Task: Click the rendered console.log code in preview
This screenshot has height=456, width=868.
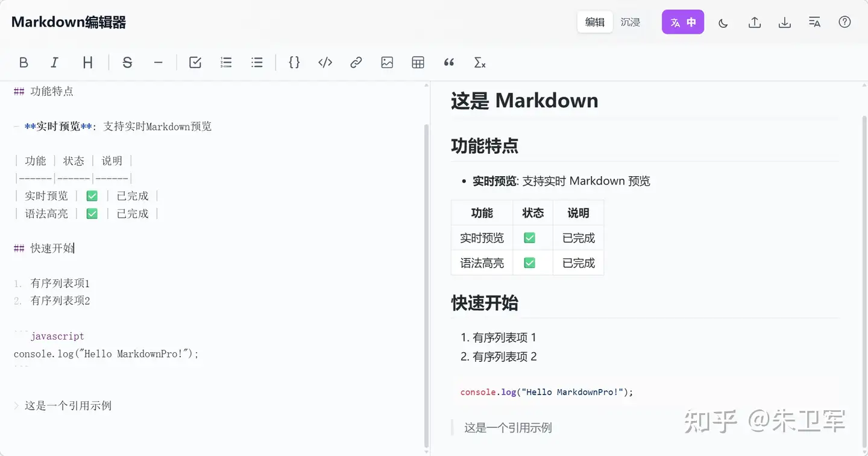Action: (x=547, y=392)
